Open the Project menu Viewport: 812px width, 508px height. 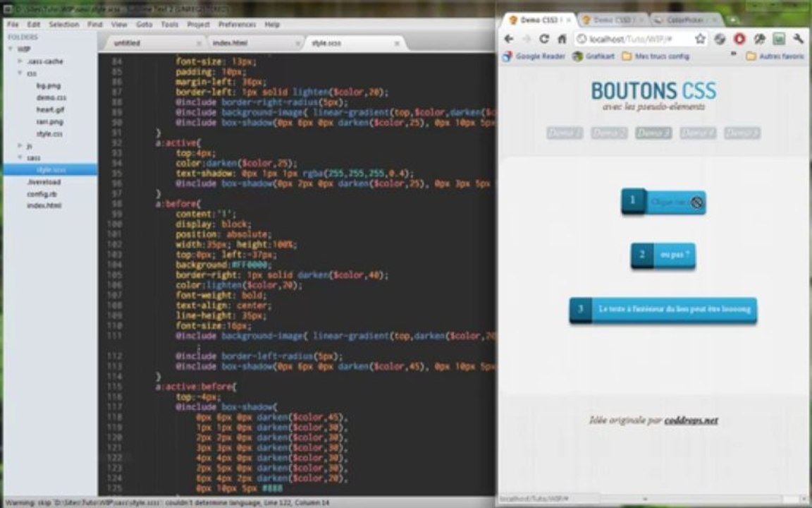[x=198, y=25]
